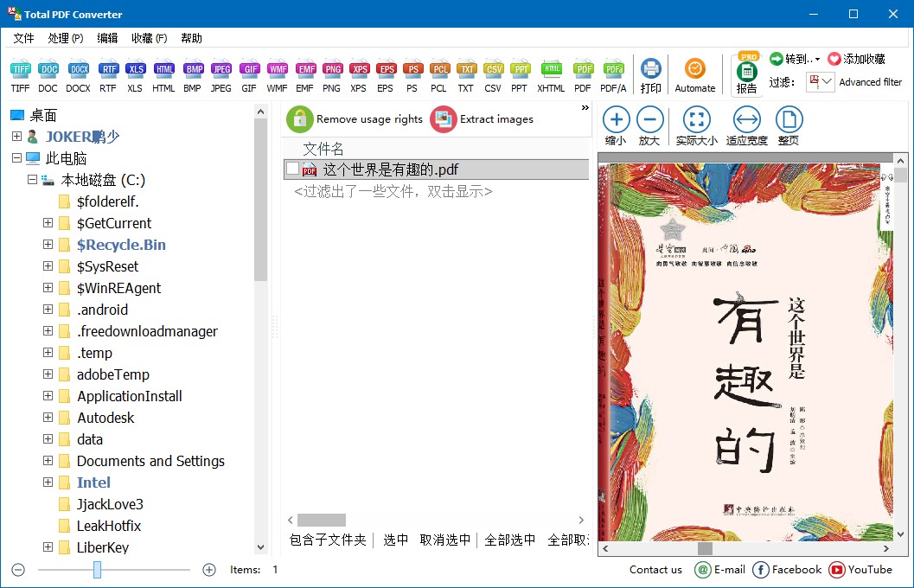Image resolution: width=914 pixels, height=588 pixels.
Task: Convert to PNG icon
Action: click(x=332, y=76)
